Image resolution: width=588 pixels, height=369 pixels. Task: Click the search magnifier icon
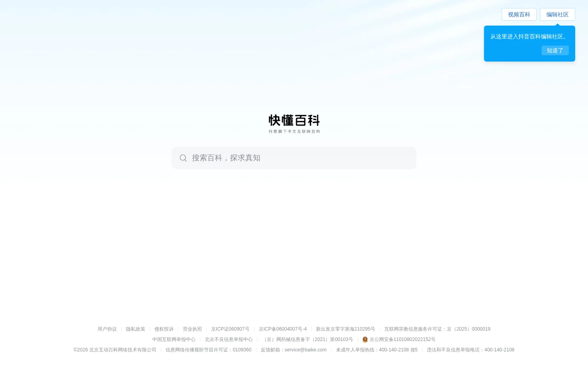(x=183, y=158)
